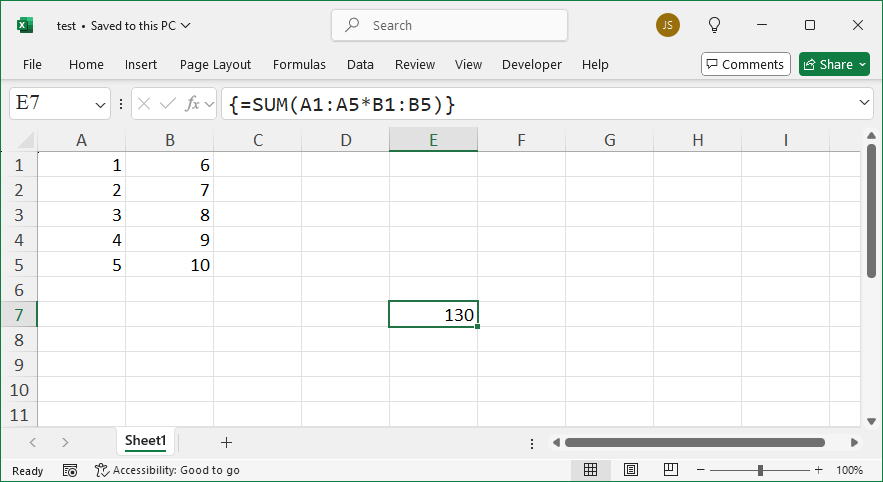Expand the file save location chevron

point(186,25)
